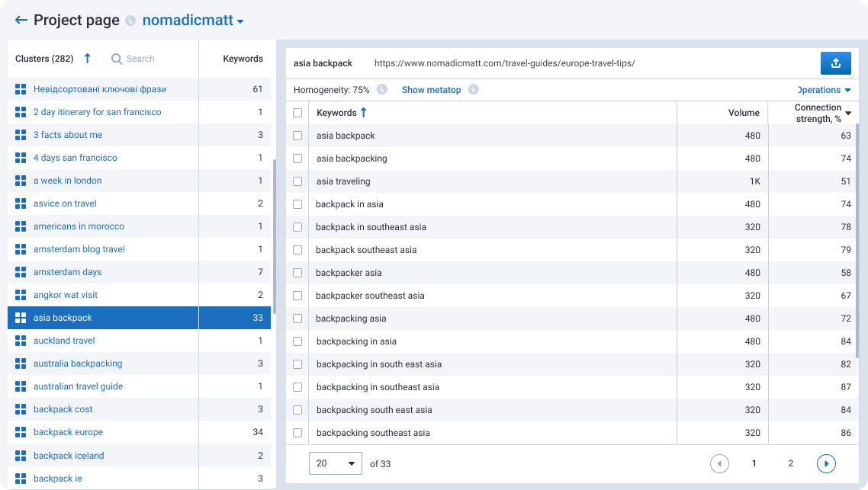The image size is (868, 490).
Task: Click the back arrow beside Project page
Action: tap(21, 21)
